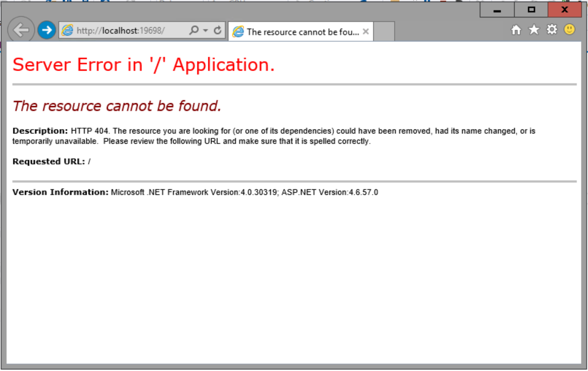Maximize the Internet Explorer window

(x=531, y=10)
